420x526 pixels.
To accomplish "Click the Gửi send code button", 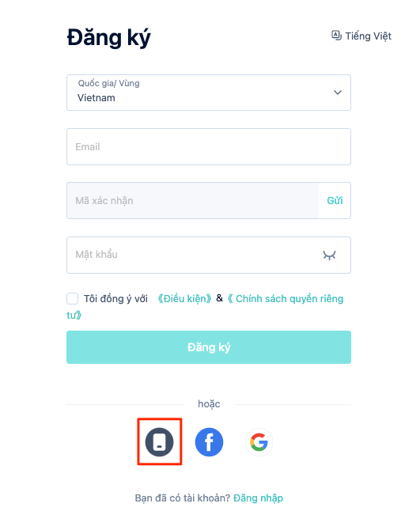I will coord(335,201).
